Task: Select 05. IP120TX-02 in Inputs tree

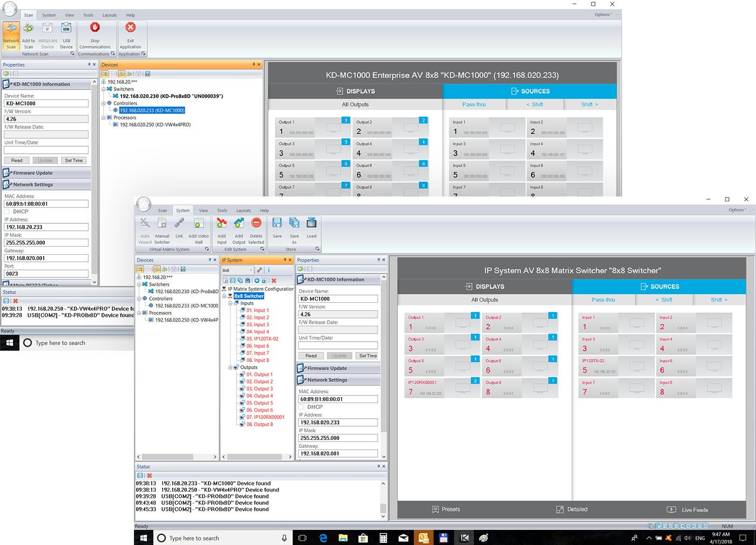Action: [x=262, y=339]
